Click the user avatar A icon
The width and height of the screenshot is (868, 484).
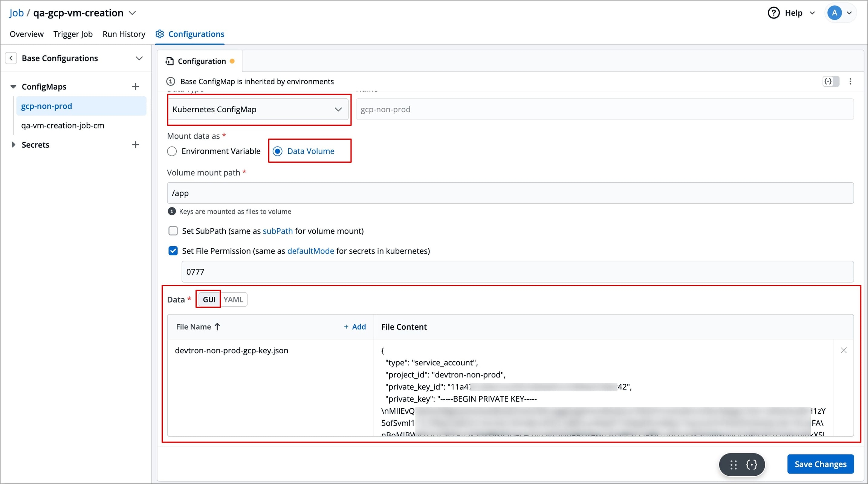pos(834,13)
